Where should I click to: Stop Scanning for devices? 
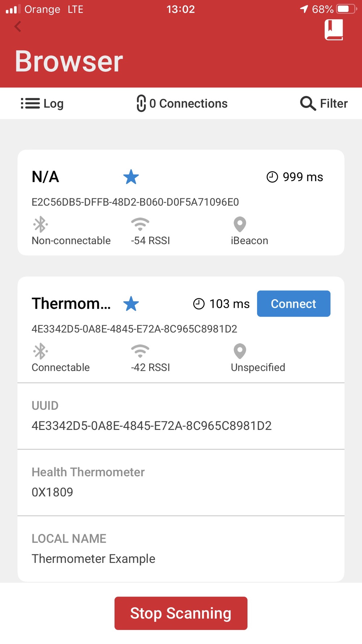click(181, 613)
